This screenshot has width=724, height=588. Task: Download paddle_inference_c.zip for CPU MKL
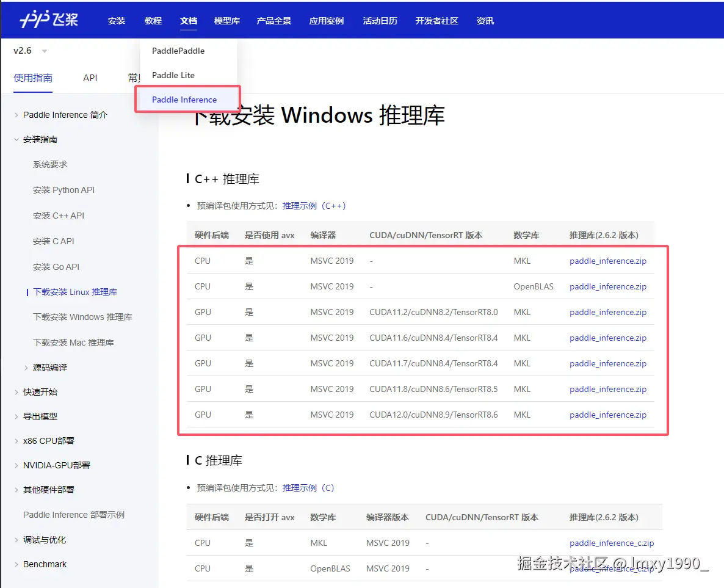611,543
